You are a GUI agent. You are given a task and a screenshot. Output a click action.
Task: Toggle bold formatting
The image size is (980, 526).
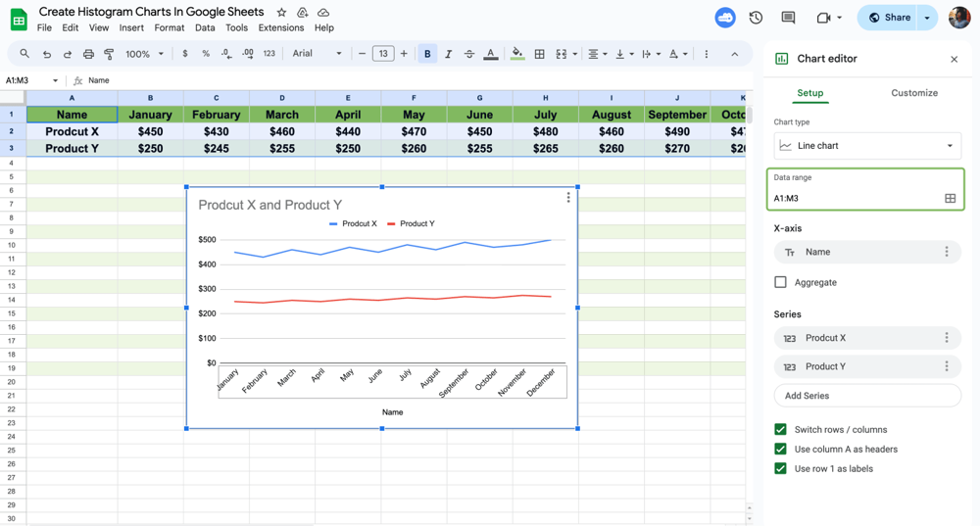point(427,54)
